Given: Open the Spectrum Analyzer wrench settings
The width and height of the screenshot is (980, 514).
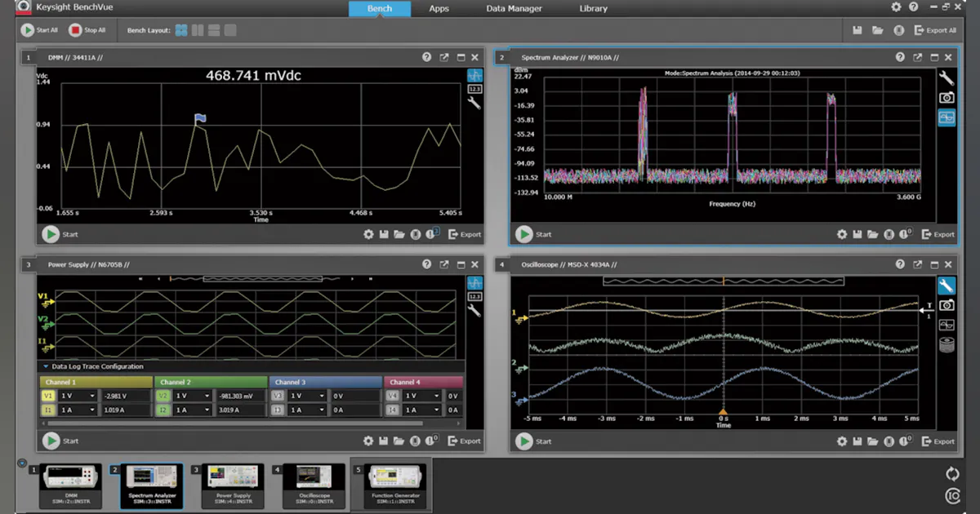Looking at the screenshot, I should pyautogui.click(x=947, y=78).
